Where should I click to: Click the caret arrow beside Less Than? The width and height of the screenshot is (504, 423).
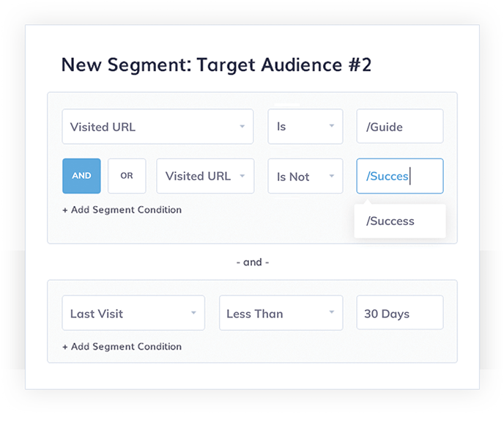331,314
